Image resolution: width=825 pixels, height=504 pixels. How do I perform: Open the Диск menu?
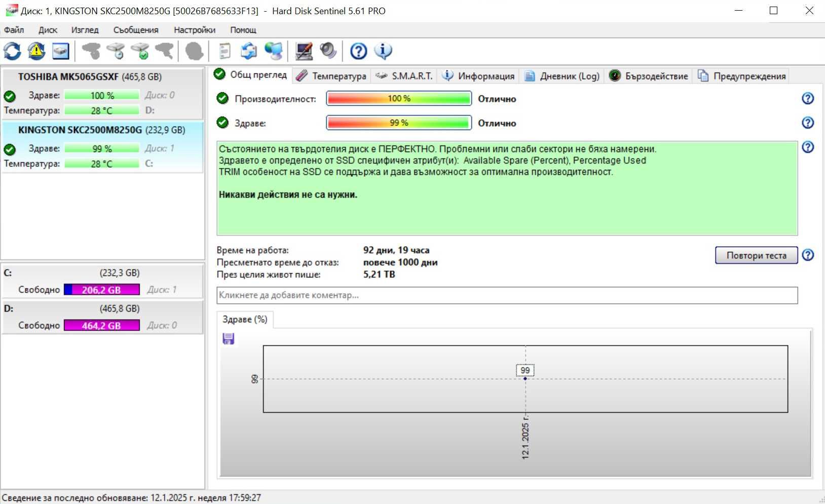[x=48, y=30]
